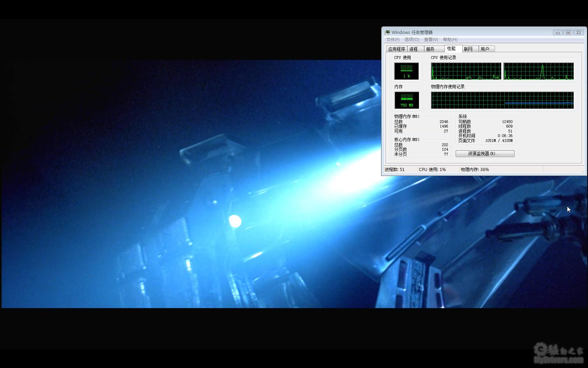This screenshot has width=588, height=368.
Task: Maximize the Task Manager window
Action: (568, 32)
